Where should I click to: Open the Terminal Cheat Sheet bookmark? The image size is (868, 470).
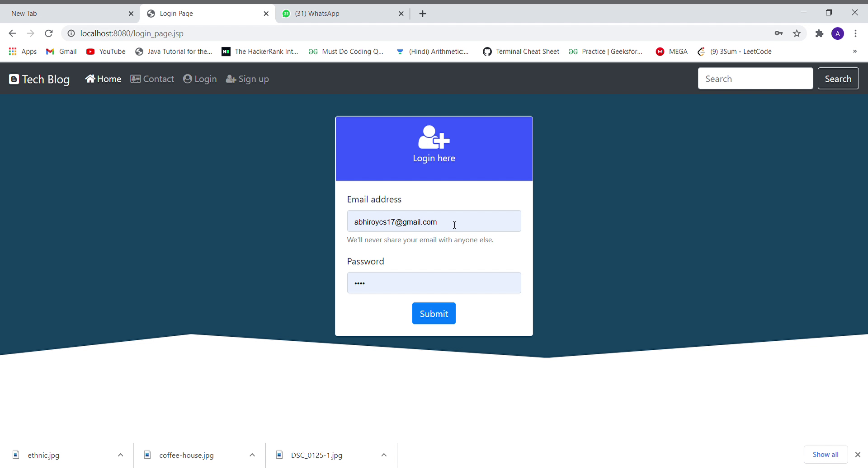click(521, 52)
